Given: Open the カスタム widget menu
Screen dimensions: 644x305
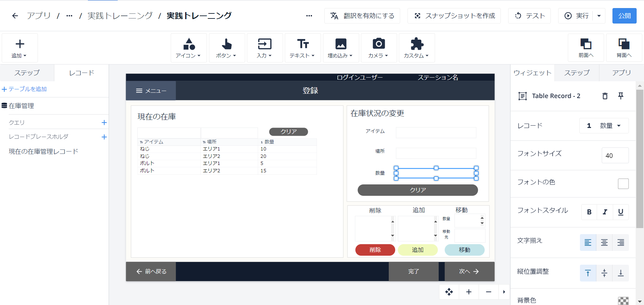Looking at the screenshot, I should pyautogui.click(x=417, y=48).
